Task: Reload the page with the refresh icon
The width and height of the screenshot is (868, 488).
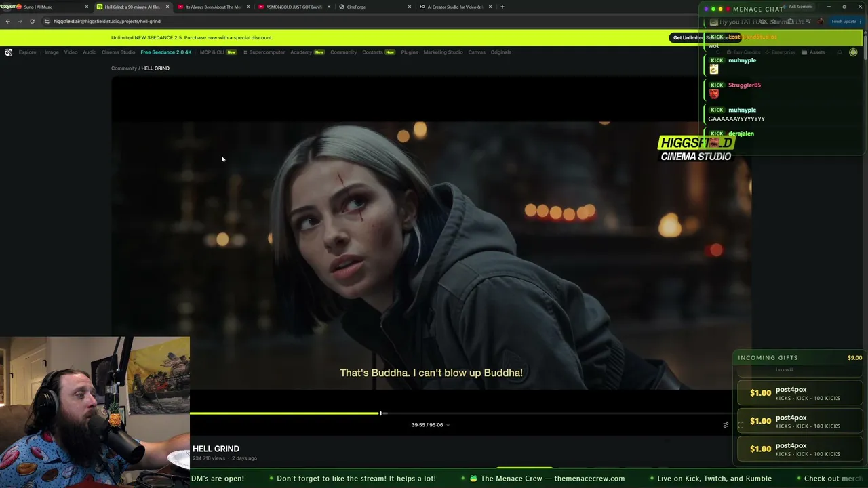Action: click(x=32, y=21)
